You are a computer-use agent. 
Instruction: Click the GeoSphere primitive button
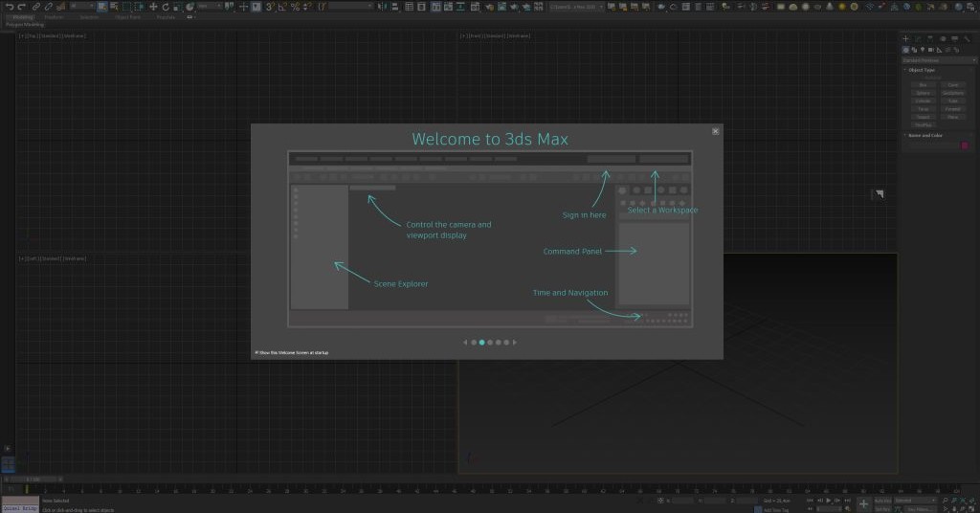952,93
